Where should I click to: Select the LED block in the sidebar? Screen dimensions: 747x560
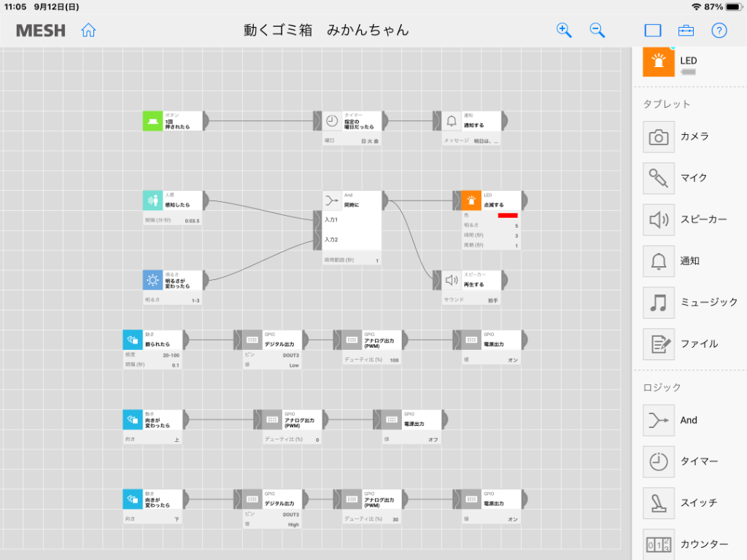pos(659,61)
